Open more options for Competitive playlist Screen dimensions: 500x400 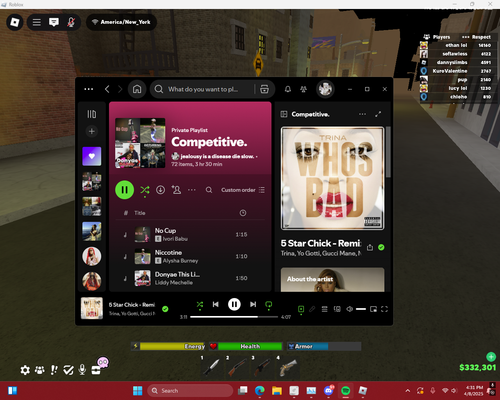pos(192,190)
